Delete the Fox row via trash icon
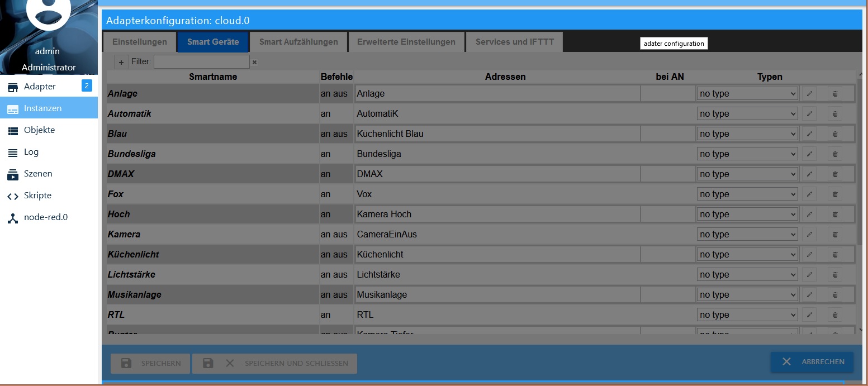The height and width of the screenshot is (386, 868). pos(835,194)
